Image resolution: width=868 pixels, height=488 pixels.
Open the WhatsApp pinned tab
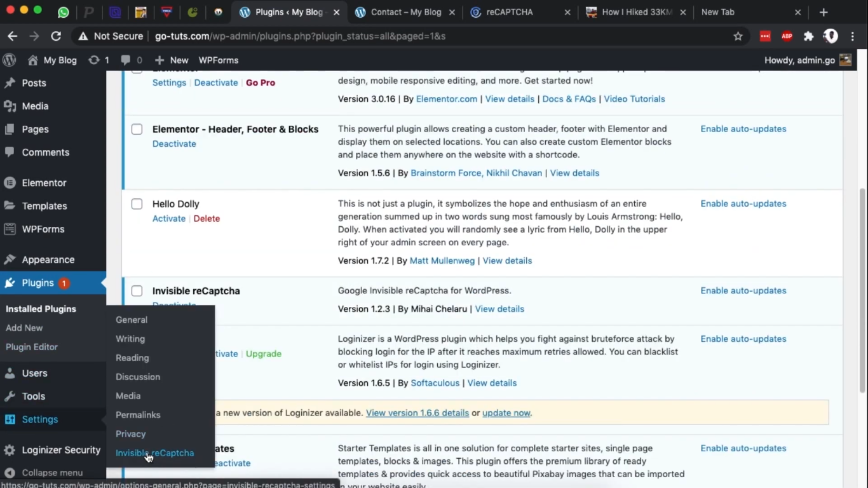coord(63,12)
